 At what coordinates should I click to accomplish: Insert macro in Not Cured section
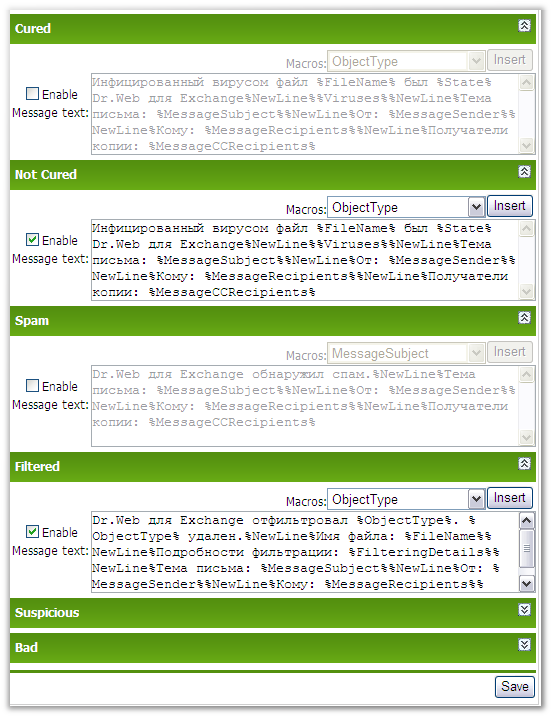(x=509, y=206)
